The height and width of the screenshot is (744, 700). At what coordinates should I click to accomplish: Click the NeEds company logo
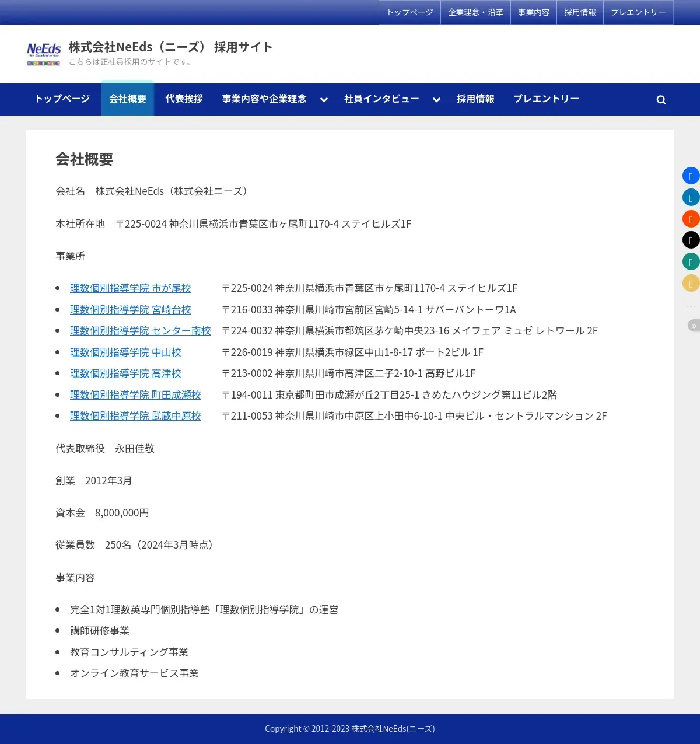point(44,54)
